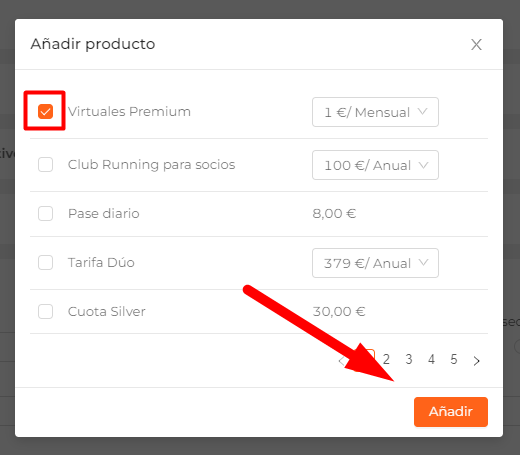The image size is (520, 455).
Task: Click the Pase diario product label
Action: (x=104, y=213)
